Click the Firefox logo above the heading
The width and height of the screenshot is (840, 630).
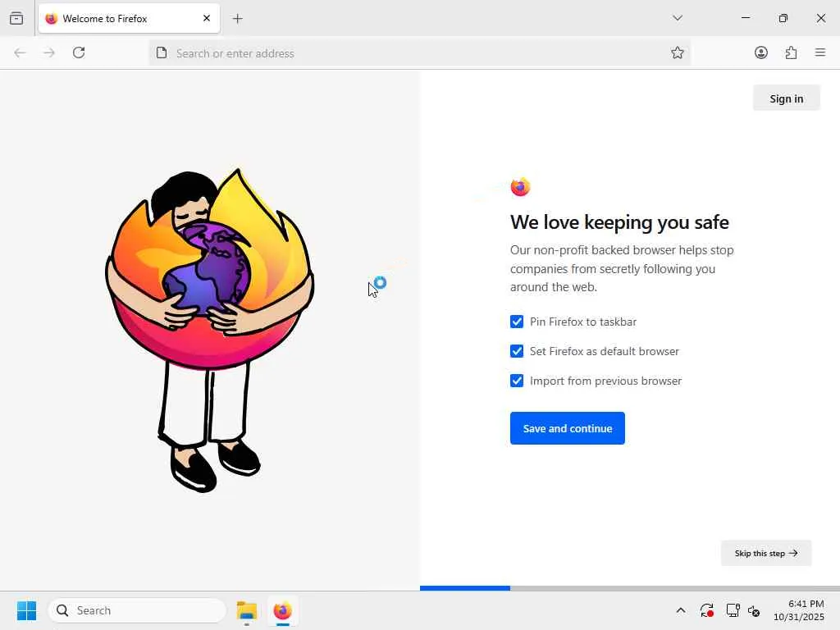(520, 187)
